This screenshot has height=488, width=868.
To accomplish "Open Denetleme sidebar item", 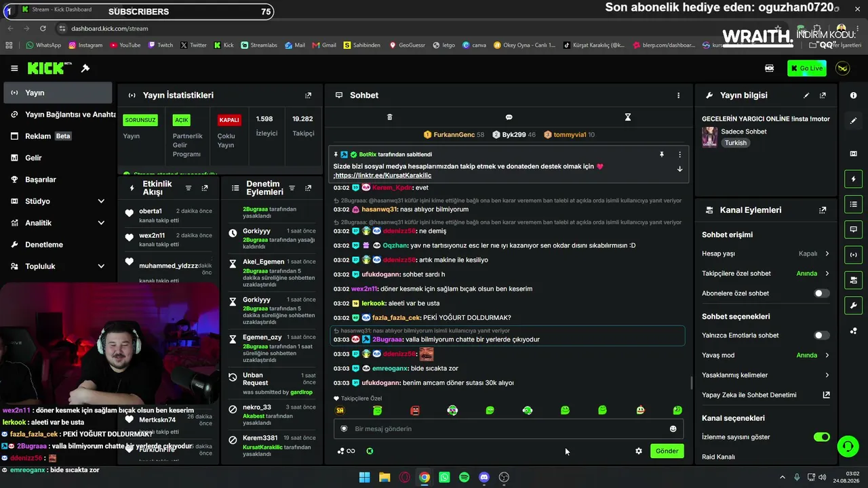I will [x=58, y=245].
